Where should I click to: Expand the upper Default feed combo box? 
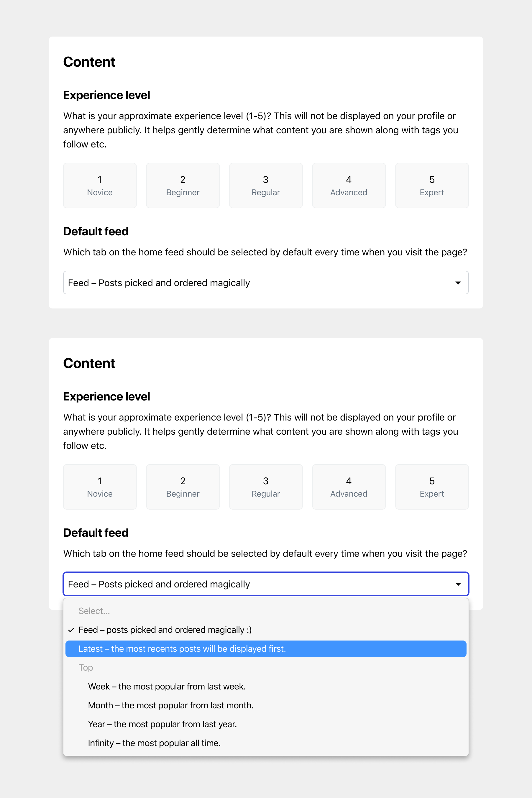266,282
